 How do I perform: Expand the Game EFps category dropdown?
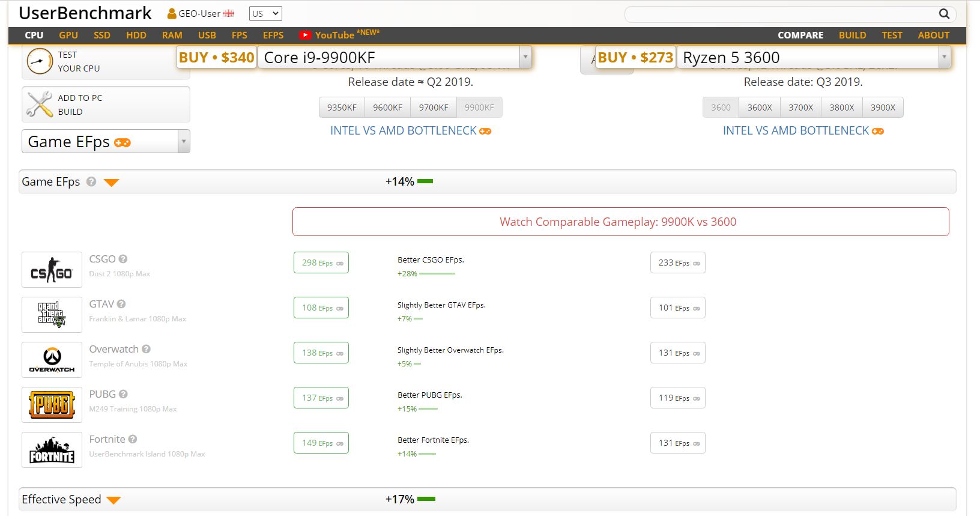[184, 142]
